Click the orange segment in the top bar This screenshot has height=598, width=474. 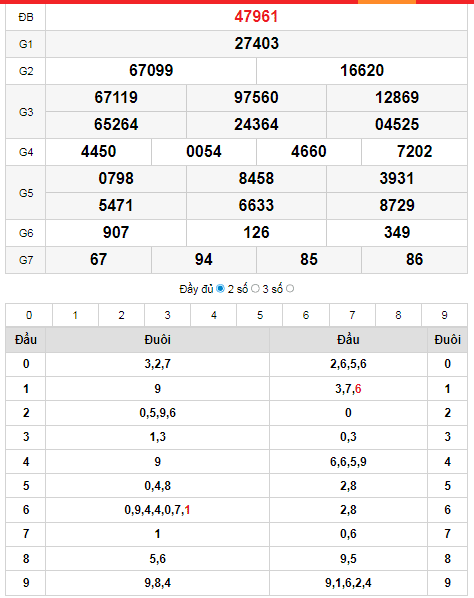tap(387, 2)
